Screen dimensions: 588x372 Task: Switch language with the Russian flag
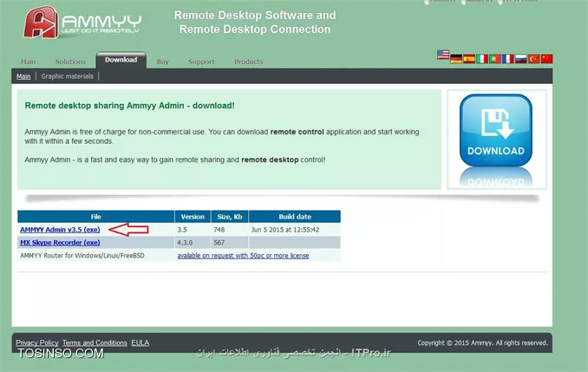coord(521,59)
